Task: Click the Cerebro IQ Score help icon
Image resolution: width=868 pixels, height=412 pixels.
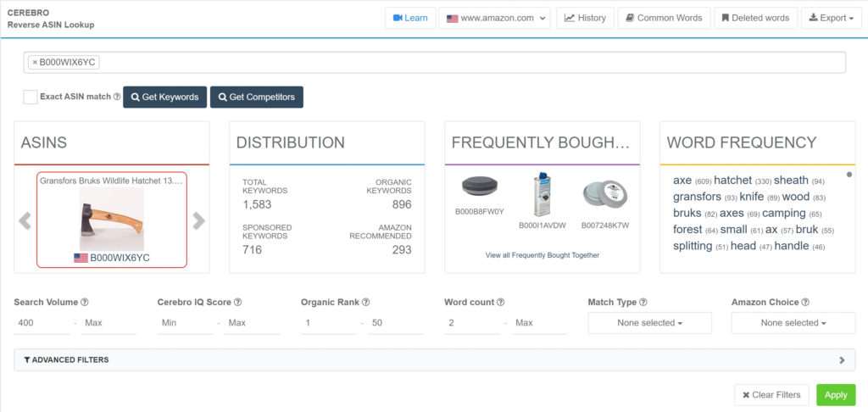Action: click(x=238, y=303)
